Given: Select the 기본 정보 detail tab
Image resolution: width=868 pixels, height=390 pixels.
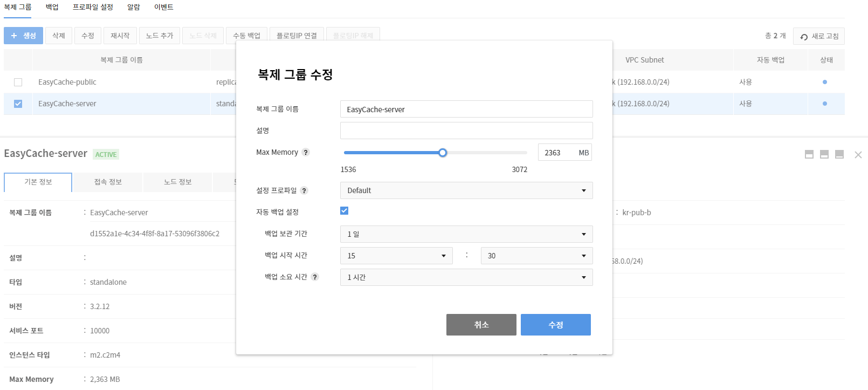Looking at the screenshot, I should pos(38,182).
